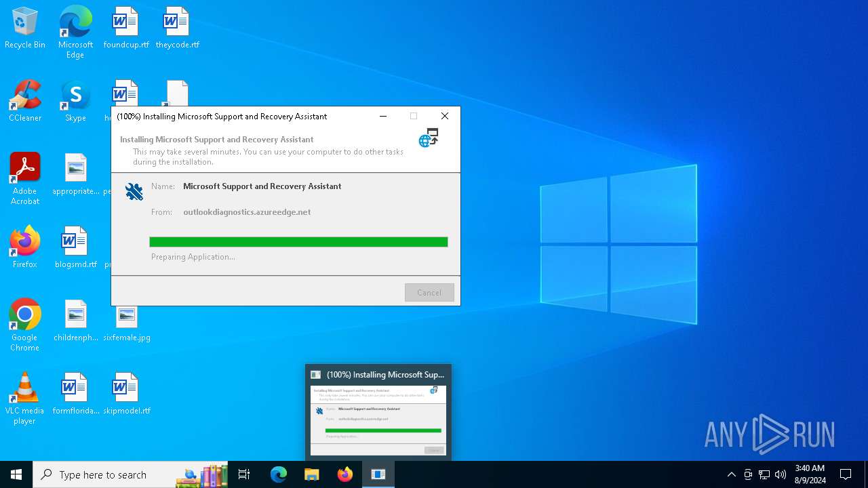This screenshot has width=868, height=488.
Task: Open the Windows Start menu
Action: point(16,474)
